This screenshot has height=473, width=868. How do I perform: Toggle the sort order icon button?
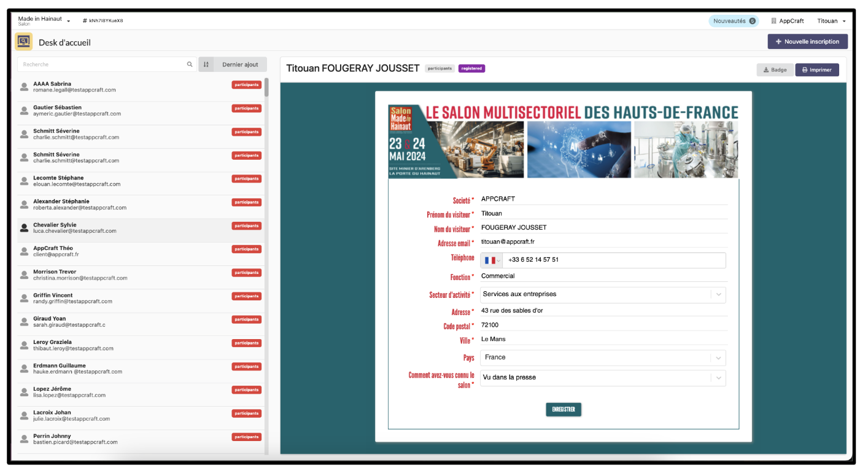206,64
